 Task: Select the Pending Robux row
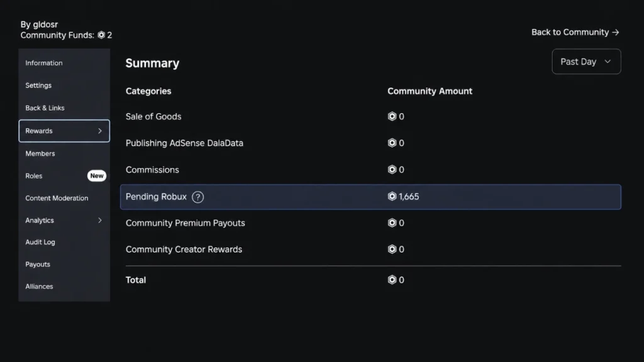click(x=370, y=197)
